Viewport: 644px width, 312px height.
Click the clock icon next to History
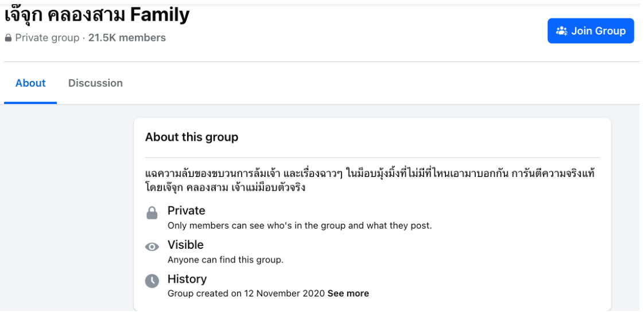click(x=152, y=281)
